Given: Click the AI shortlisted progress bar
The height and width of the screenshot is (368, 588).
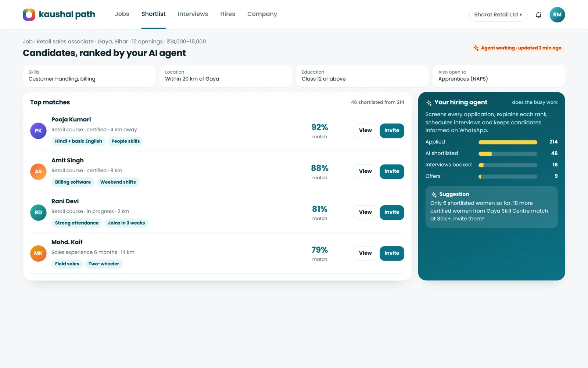Looking at the screenshot, I should point(508,153).
